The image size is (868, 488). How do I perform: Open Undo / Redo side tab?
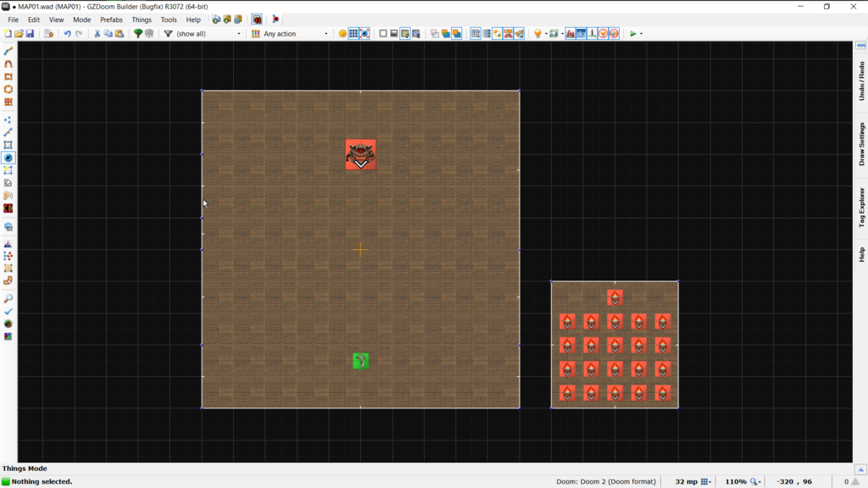click(x=861, y=81)
